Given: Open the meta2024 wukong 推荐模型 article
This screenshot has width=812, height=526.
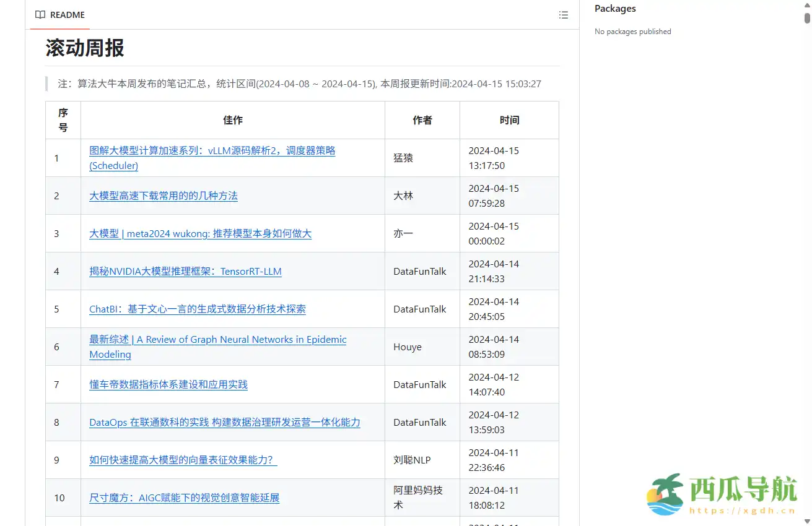Looking at the screenshot, I should (x=200, y=233).
